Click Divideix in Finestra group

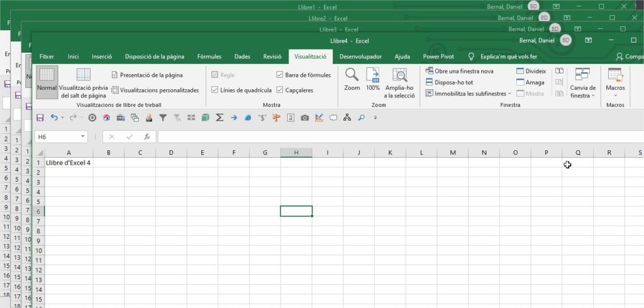pyautogui.click(x=531, y=71)
